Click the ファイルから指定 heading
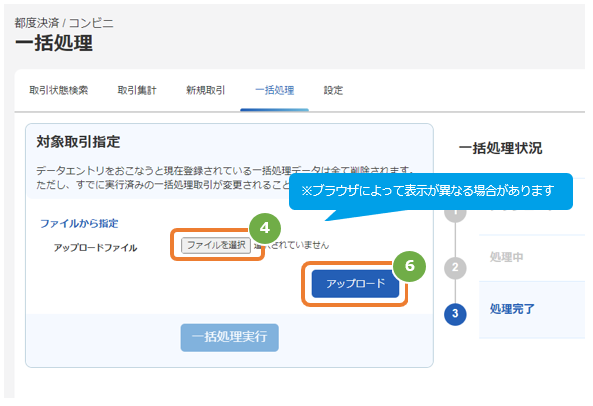The image size is (593, 406). coord(79,223)
